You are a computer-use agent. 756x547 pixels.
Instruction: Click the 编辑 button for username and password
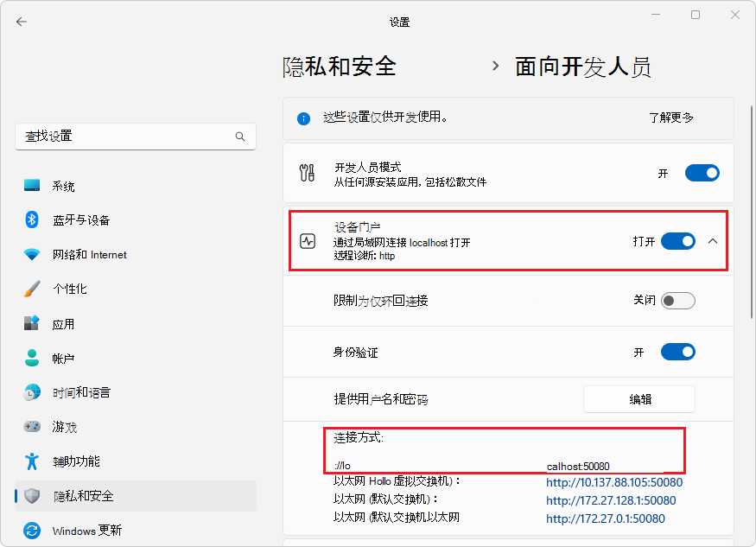click(638, 398)
